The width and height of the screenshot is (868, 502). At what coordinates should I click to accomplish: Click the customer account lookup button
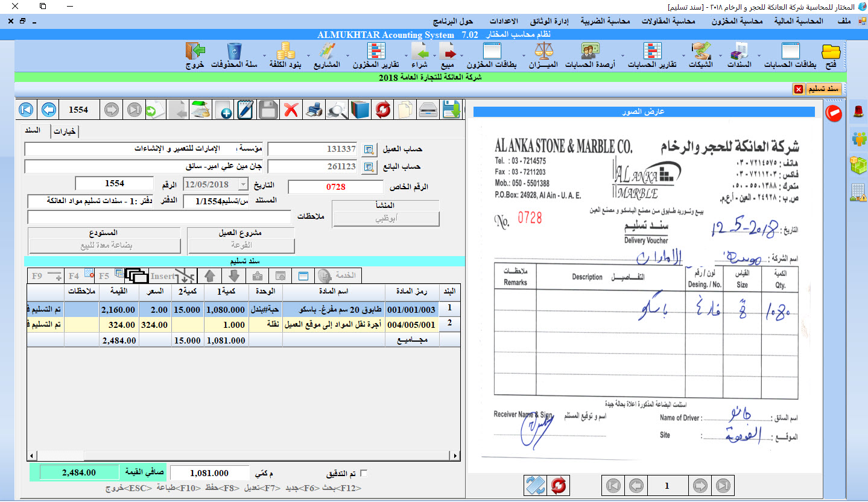click(x=369, y=149)
